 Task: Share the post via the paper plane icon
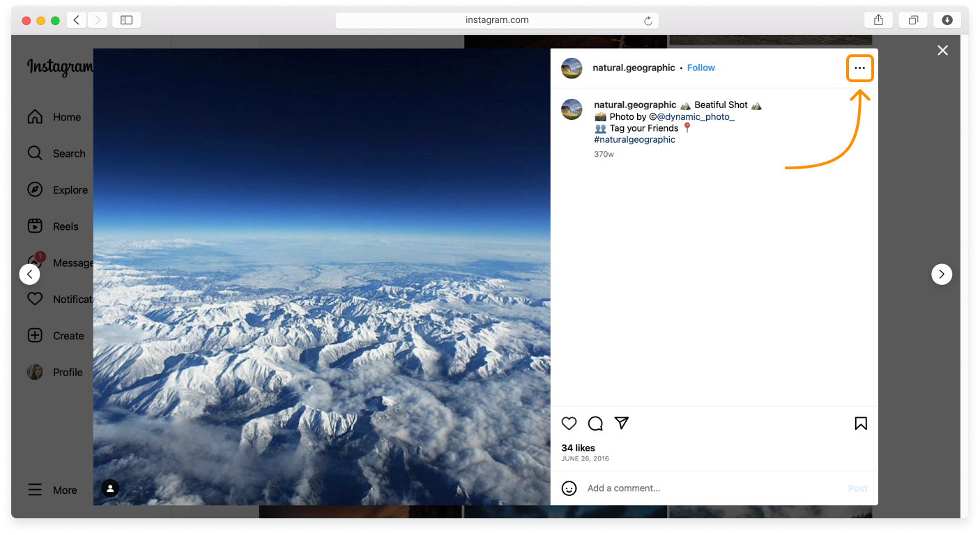[x=621, y=423]
